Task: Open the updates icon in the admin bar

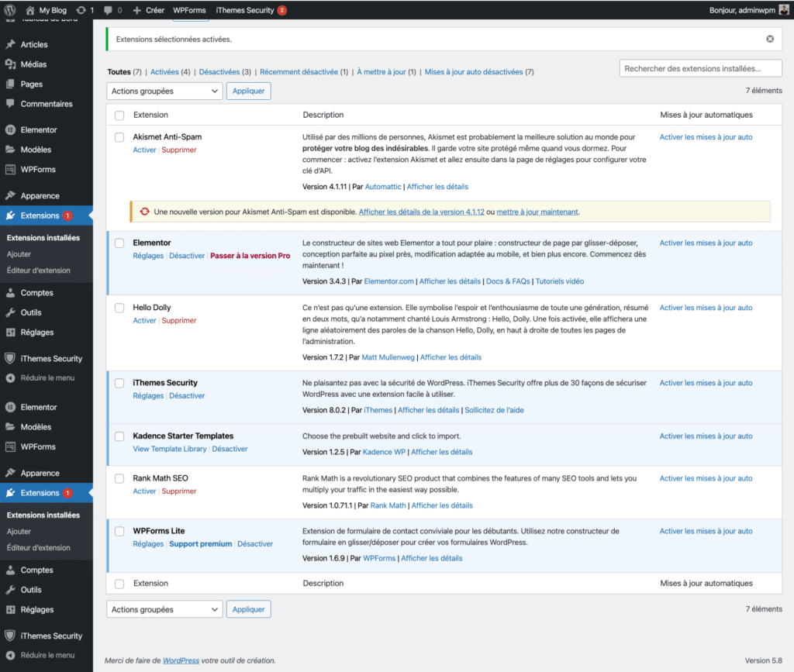Action: click(x=81, y=10)
